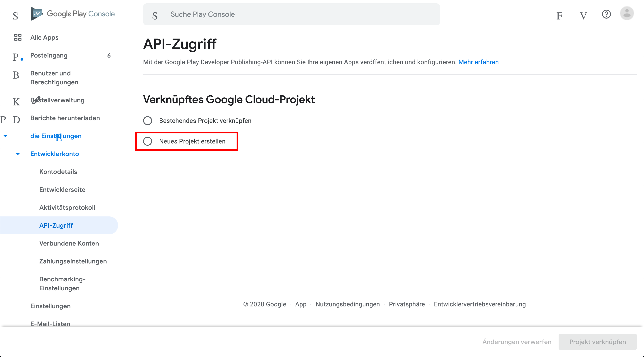Click the Mehr erfahren link
The image size is (644, 357).
coord(478,62)
